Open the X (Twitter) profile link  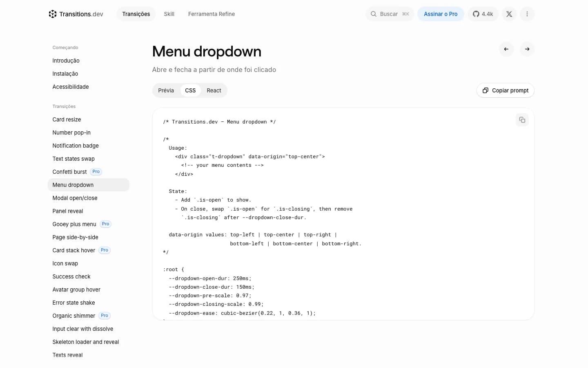[x=509, y=14]
